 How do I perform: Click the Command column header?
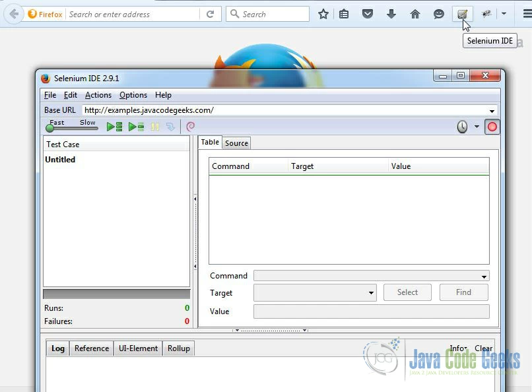(248, 166)
